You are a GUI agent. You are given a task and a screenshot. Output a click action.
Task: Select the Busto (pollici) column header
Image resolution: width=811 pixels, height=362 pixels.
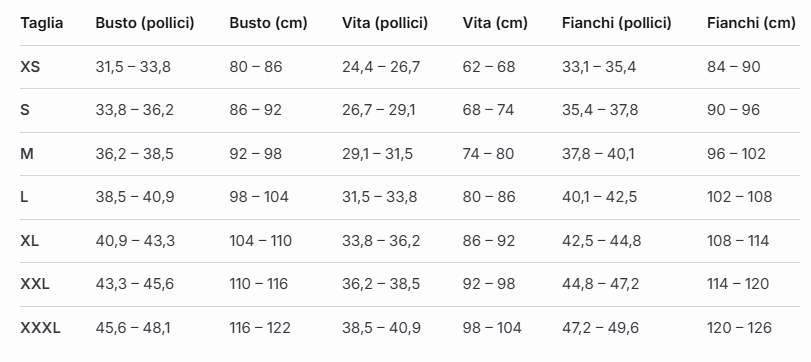click(145, 23)
